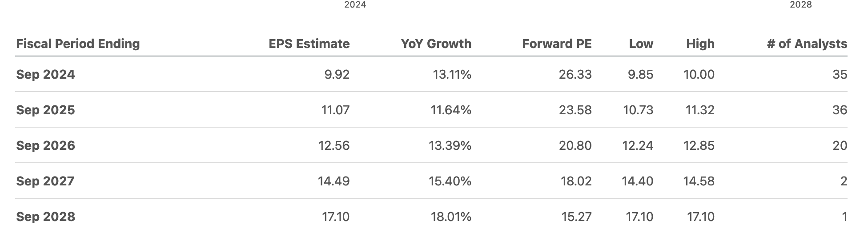The height and width of the screenshot is (241, 868).
Task: Select the Sep 2027 row label
Action: click(45, 181)
